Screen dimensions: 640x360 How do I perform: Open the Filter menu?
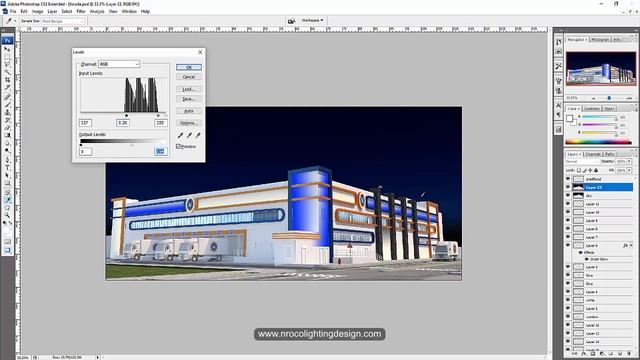coord(81,11)
